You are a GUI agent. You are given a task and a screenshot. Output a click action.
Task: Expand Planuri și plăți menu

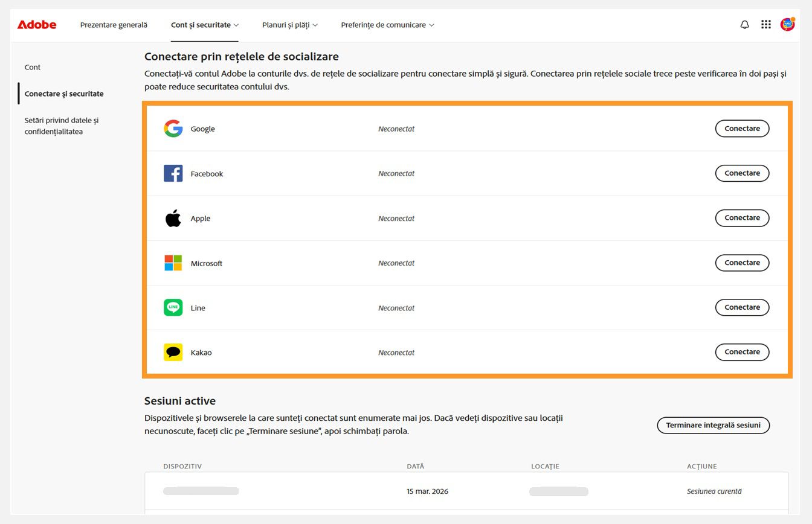pos(290,25)
